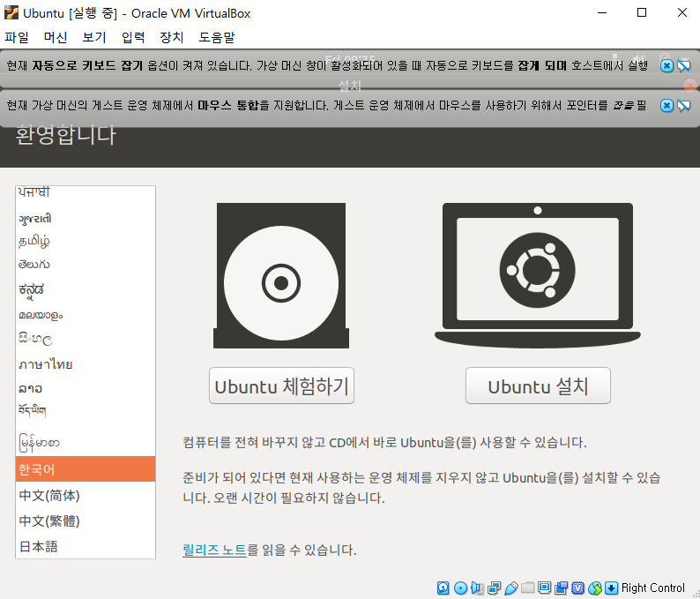Click the Ubuntu 설치 button
Image resolution: width=700 pixels, height=599 pixels.
538,386
